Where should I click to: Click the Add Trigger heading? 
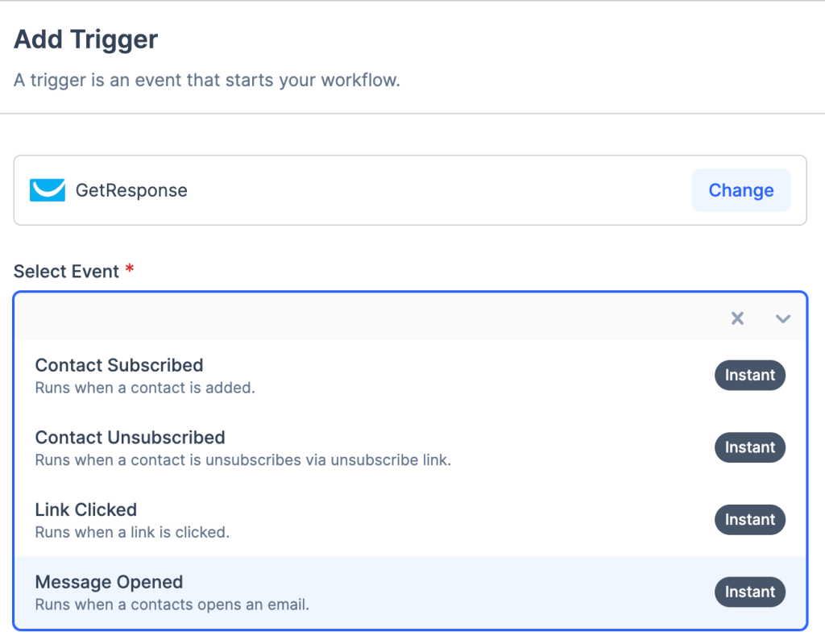click(x=86, y=39)
